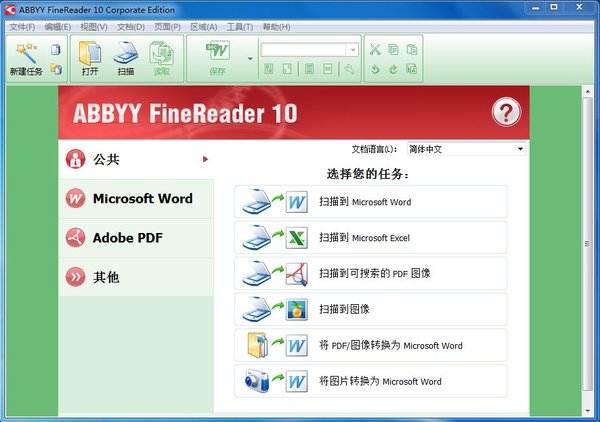Start the 将 PDF/图像转换为 Microsoft Word task
Screen dimensions: 600x422
pyautogui.click(x=370, y=345)
